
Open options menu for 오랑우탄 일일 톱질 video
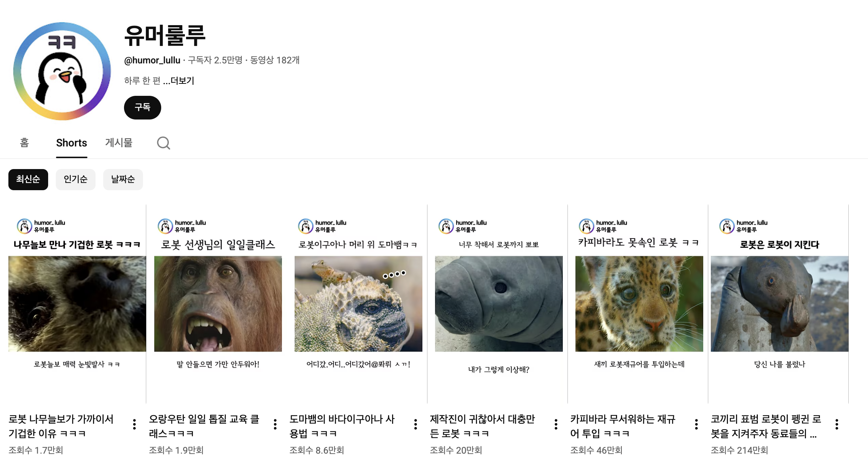pyautogui.click(x=275, y=424)
